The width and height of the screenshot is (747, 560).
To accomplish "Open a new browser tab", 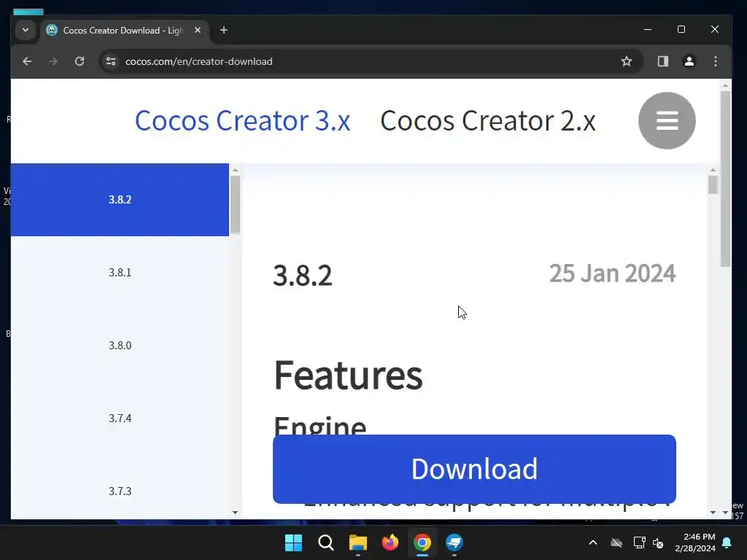I will click(223, 31).
